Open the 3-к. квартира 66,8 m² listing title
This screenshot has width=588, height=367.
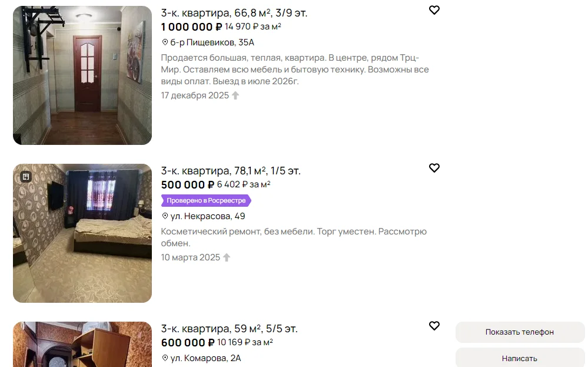coord(234,13)
